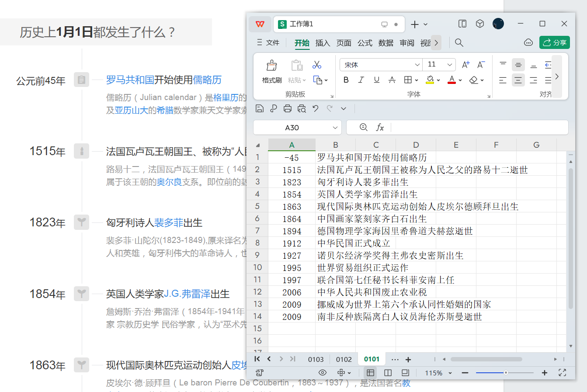Open the Name Box A30 dropdown arrow
Viewport: 587px width, 392px height.
coord(335,128)
